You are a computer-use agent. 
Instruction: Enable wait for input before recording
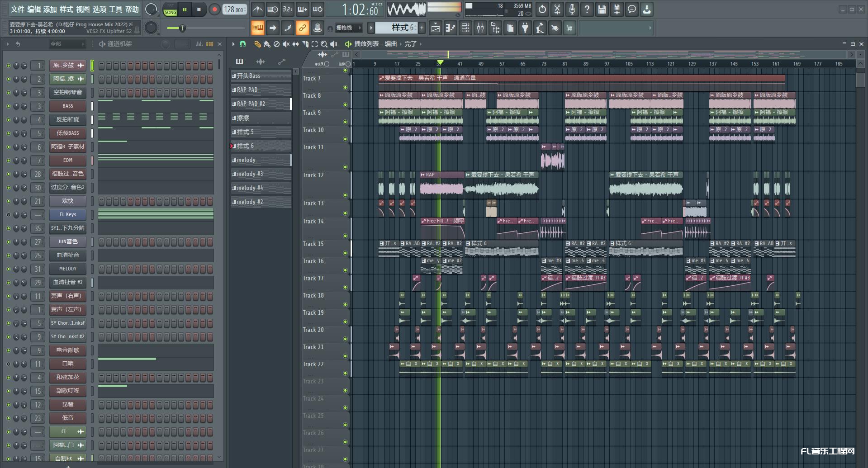(x=273, y=9)
